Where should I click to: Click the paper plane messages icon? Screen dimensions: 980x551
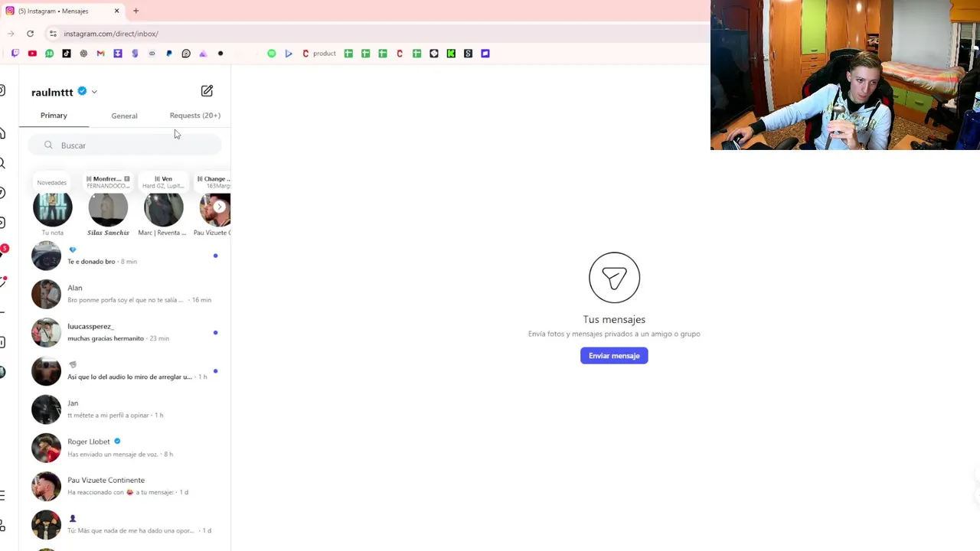[x=614, y=277]
